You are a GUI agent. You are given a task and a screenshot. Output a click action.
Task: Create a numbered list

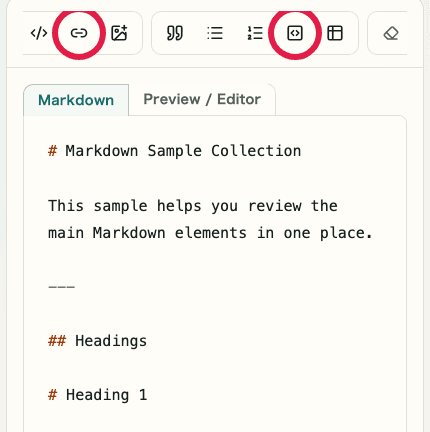click(x=255, y=33)
